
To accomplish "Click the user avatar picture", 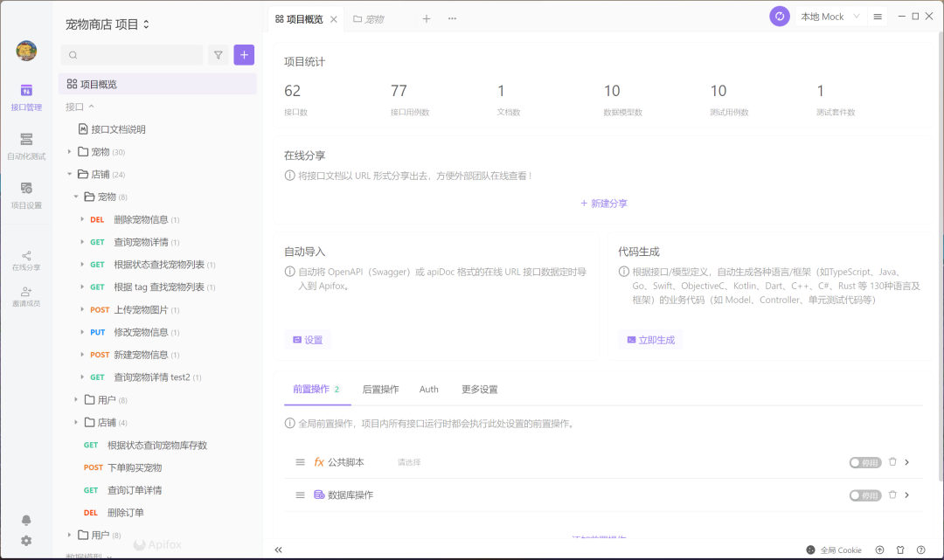I will pyautogui.click(x=26, y=51).
